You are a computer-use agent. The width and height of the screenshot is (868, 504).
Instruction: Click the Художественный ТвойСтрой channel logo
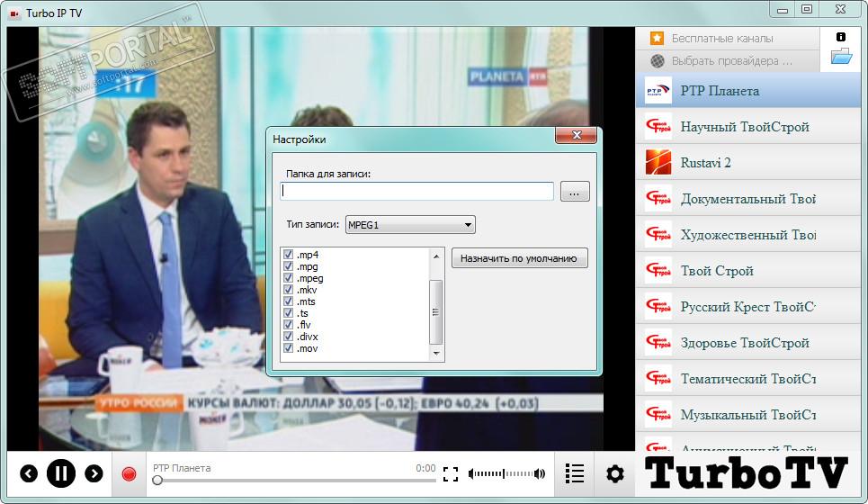658,234
